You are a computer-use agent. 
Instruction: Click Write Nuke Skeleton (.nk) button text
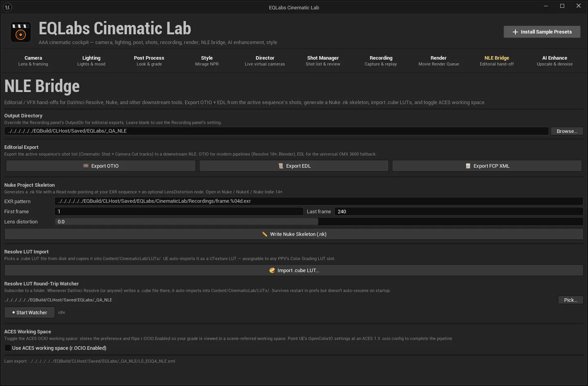coord(298,234)
